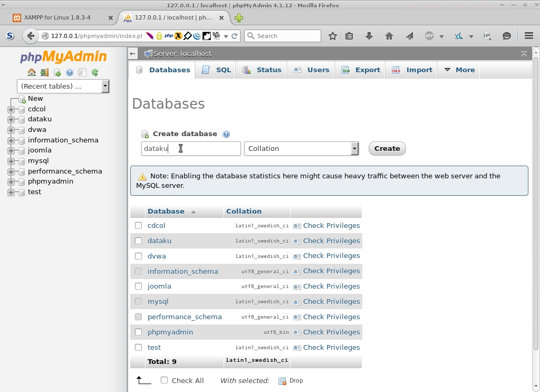This screenshot has height=392, width=540.
Task: Open the URL bar history dropdown arrow
Action: (226, 36)
